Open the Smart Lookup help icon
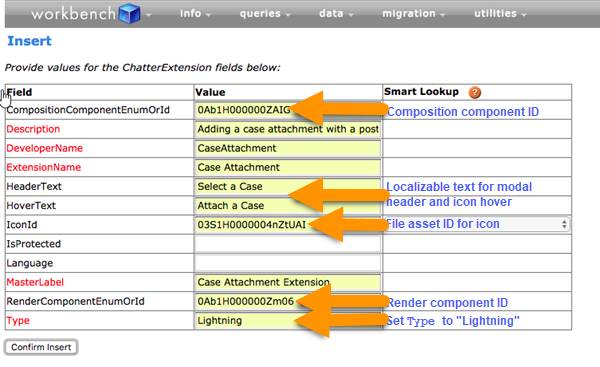Image resolution: width=600 pixels, height=367 pixels. tap(474, 93)
